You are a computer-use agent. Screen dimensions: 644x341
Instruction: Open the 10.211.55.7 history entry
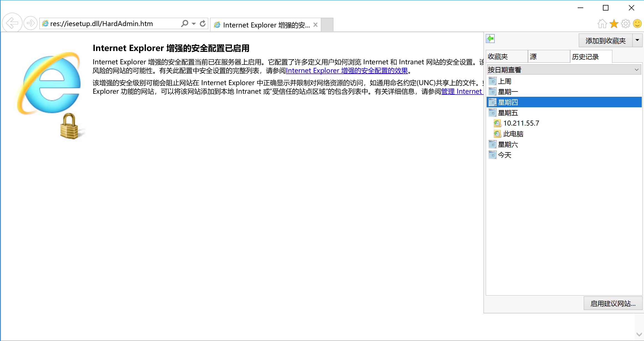(521, 123)
